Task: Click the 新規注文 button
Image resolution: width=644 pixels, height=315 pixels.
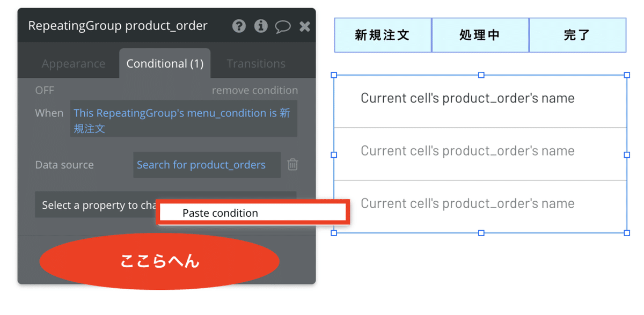Action: point(383,35)
